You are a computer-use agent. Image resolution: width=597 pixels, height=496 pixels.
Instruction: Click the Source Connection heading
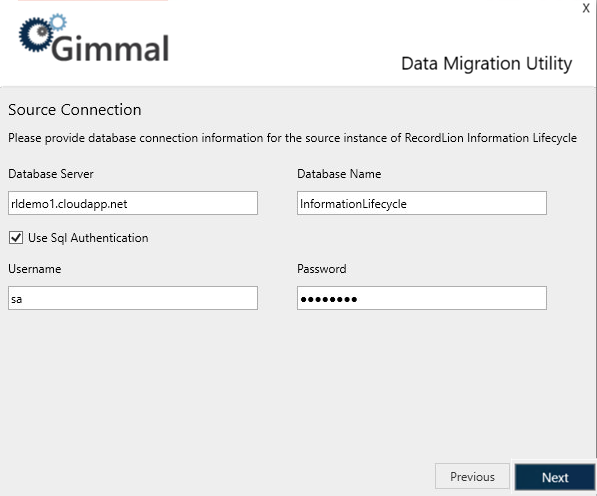click(x=75, y=110)
